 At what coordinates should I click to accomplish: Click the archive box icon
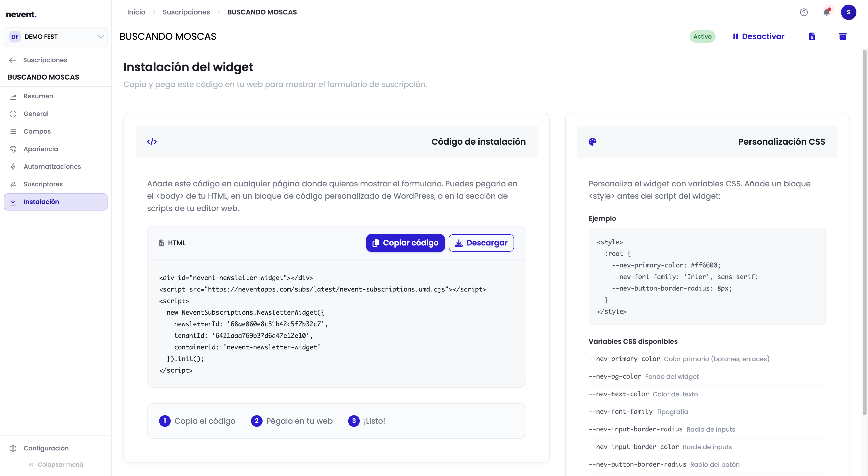843,36
